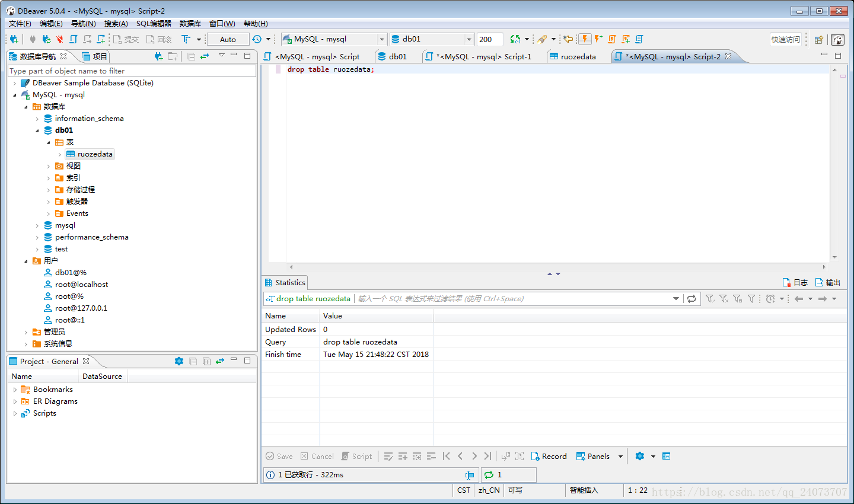Click the SQL editor vertical scrollbar down arrow
This screenshot has width=854, height=504.
(x=834, y=257)
